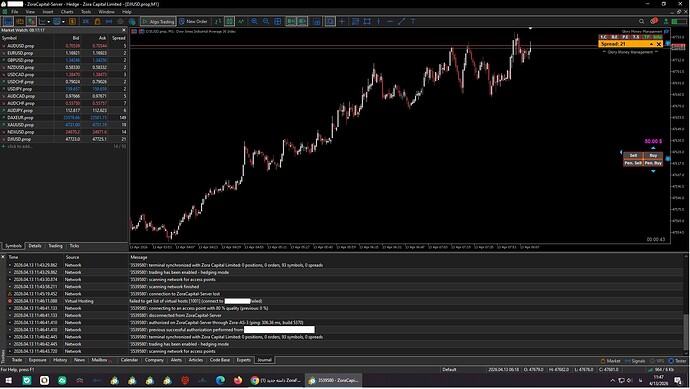The height and width of the screenshot is (389, 690).
Task: Close the Market Watch panel
Action: pos(124,30)
